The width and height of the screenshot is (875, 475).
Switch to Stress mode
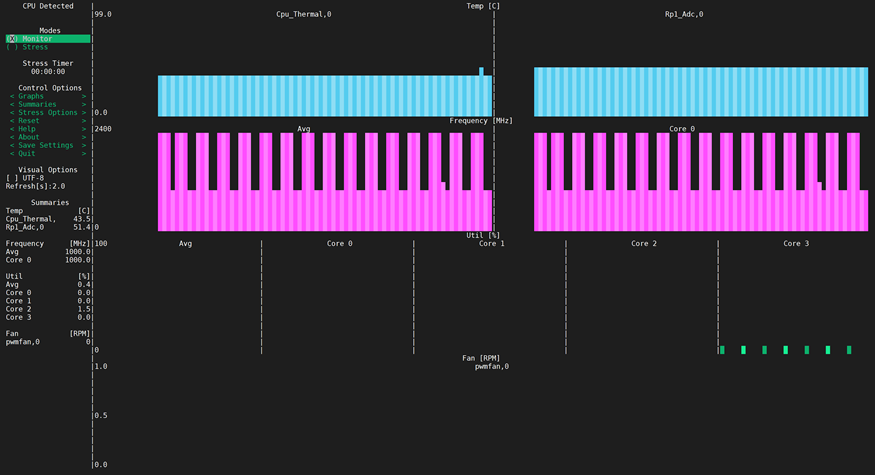pos(28,47)
